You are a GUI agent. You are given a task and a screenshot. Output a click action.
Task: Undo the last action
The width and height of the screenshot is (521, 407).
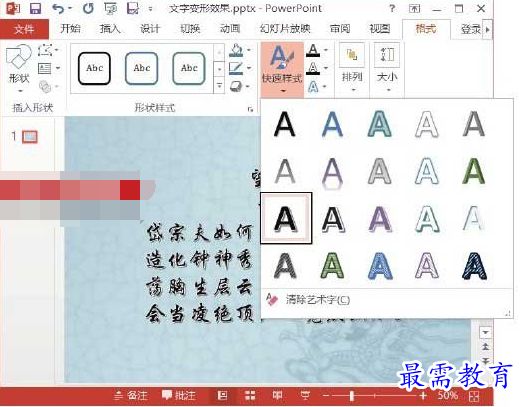click(x=58, y=8)
